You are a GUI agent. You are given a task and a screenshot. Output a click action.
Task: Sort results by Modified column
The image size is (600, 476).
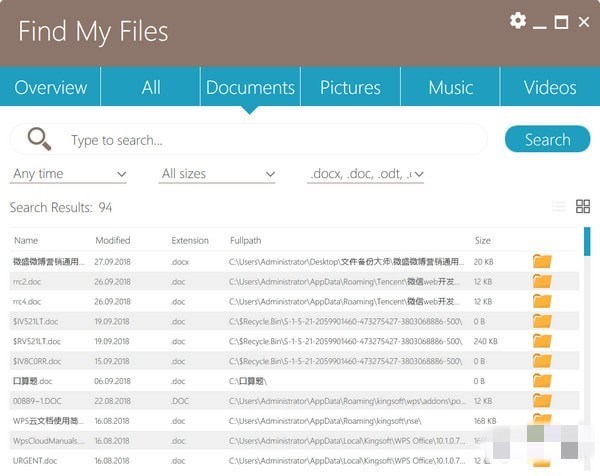click(x=113, y=240)
